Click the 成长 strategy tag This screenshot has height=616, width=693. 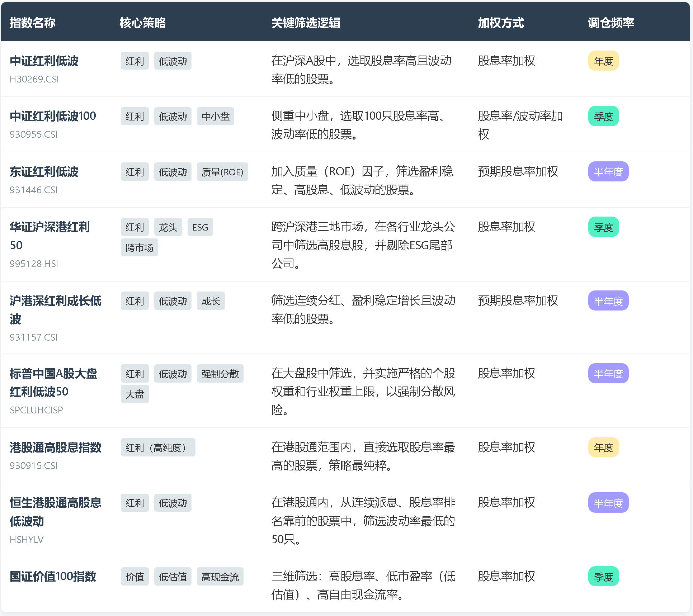click(x=211, y=301)
